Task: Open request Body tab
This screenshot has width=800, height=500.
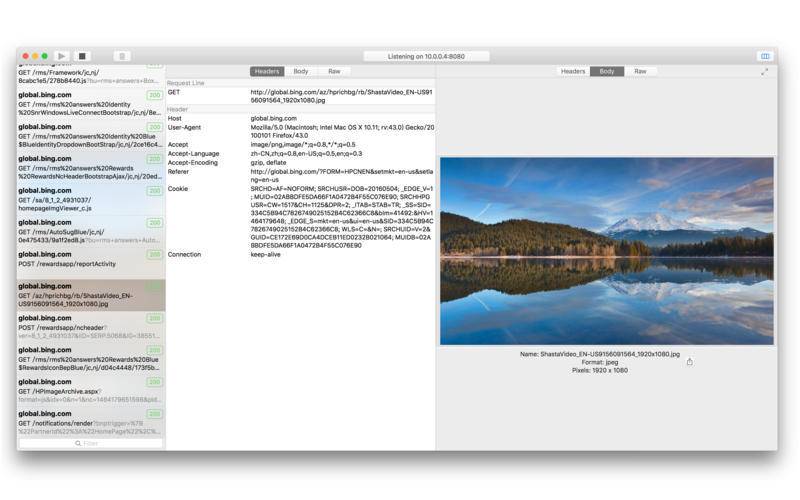Action: (301, 71)
